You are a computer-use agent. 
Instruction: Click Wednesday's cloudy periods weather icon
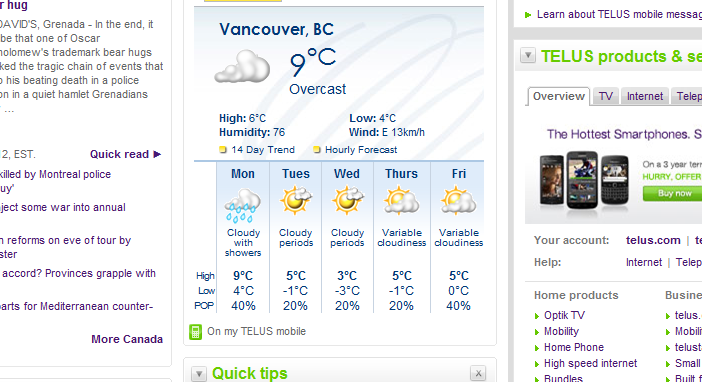(x=347, y=201)
